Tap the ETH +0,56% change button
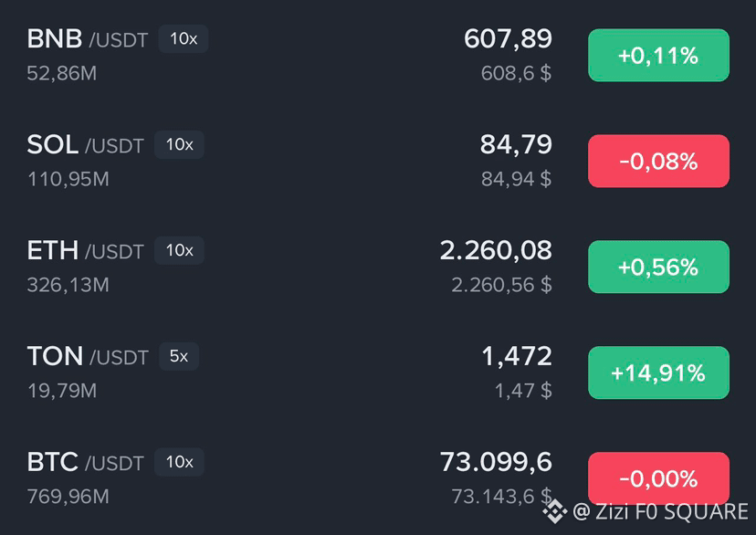This screenshot has width=756, height=535. coord(658,267)
